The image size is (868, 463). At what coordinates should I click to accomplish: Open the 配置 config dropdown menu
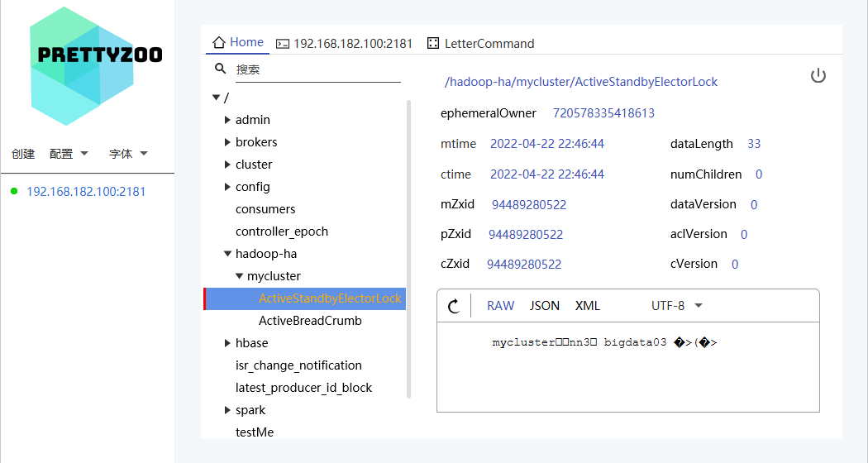tap(68, 154)
